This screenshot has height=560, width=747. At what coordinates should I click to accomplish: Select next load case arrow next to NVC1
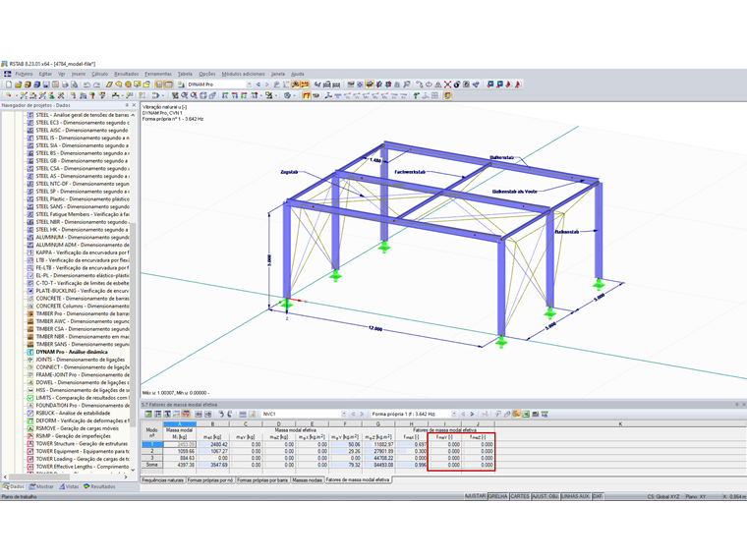coord(362,415)
